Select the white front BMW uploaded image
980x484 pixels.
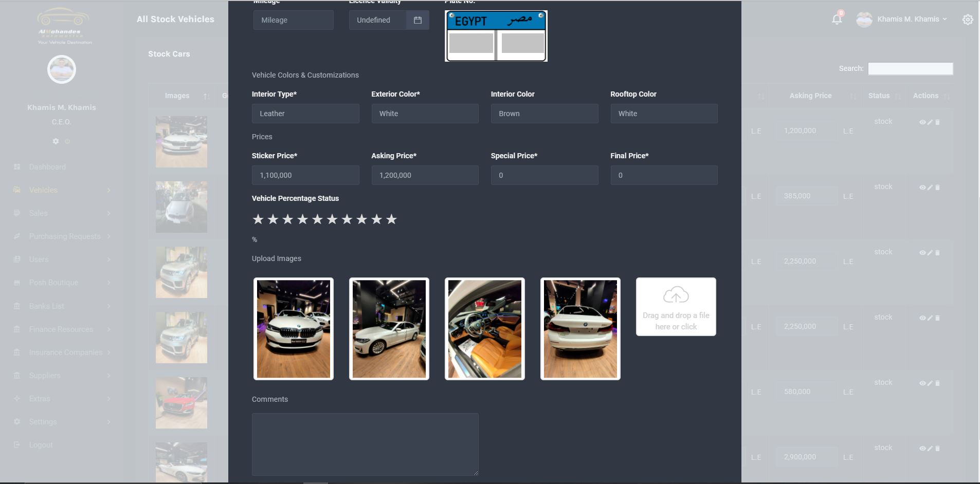point(294,329)
